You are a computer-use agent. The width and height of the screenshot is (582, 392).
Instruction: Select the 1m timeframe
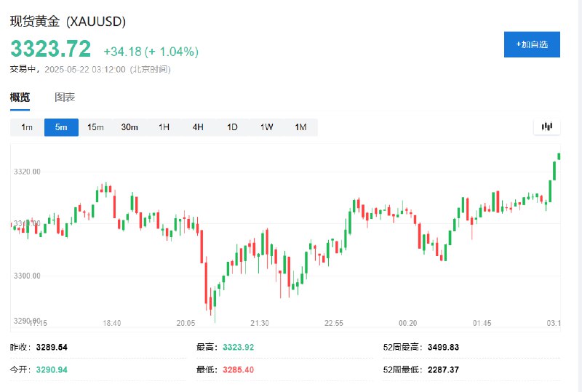tap(27, 127)
